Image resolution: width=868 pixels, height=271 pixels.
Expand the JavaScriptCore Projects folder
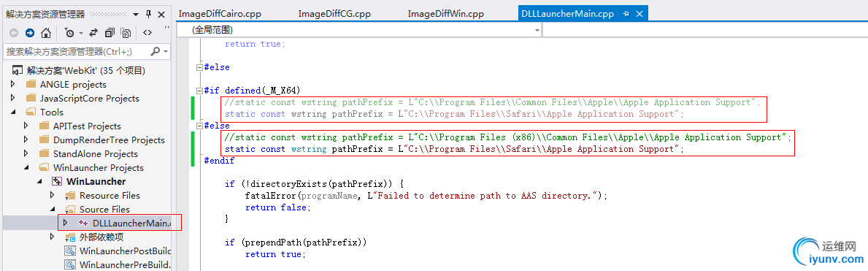point(12,99)
